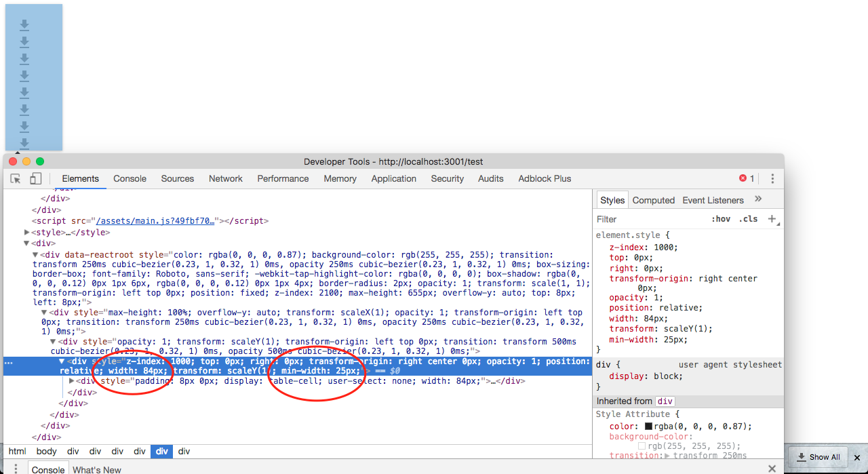Open the Application tab
The image size is (868, 474).
393,178
